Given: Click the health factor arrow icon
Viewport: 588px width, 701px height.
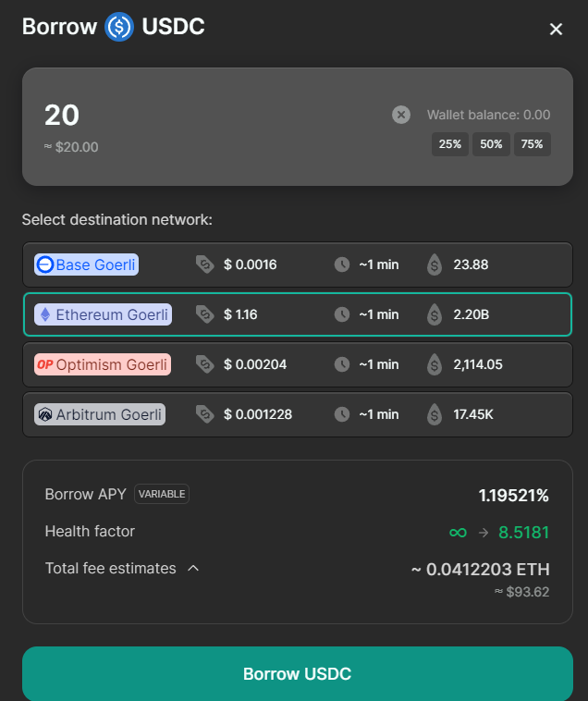Looking at the screenshot, I should [x=484, y=533].
